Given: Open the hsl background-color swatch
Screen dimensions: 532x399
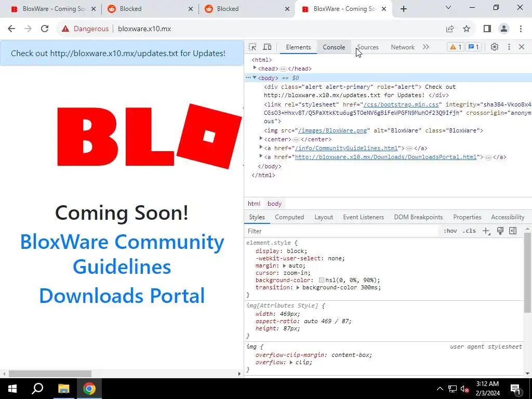Looking at the screenshot, I should (x=321, y=280).
